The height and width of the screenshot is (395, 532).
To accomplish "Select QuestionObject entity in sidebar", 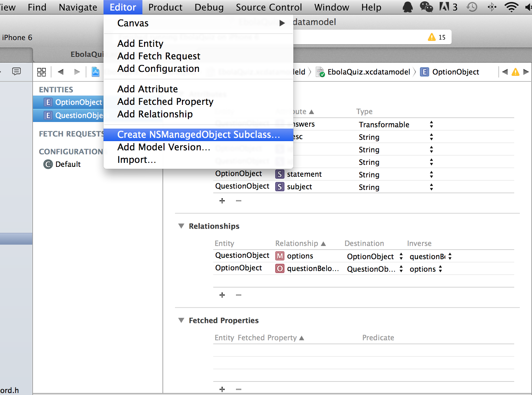I will pyautogui.click(x=68, y=115).
